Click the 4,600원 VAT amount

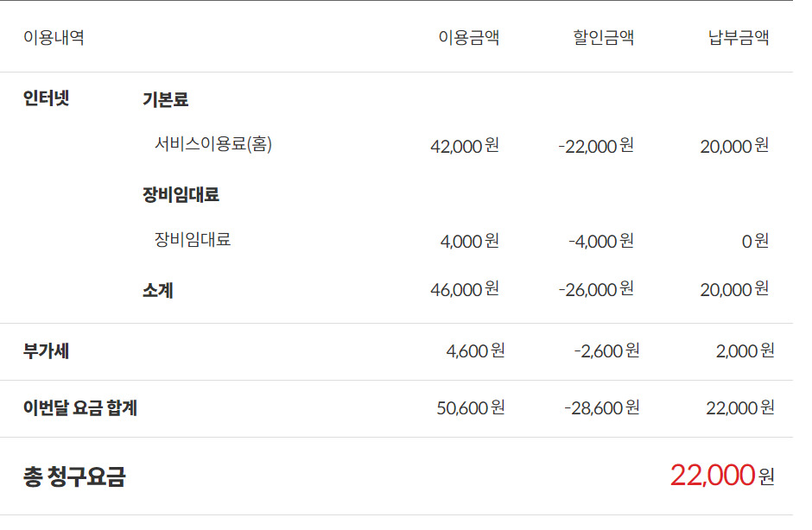[475, 350]
